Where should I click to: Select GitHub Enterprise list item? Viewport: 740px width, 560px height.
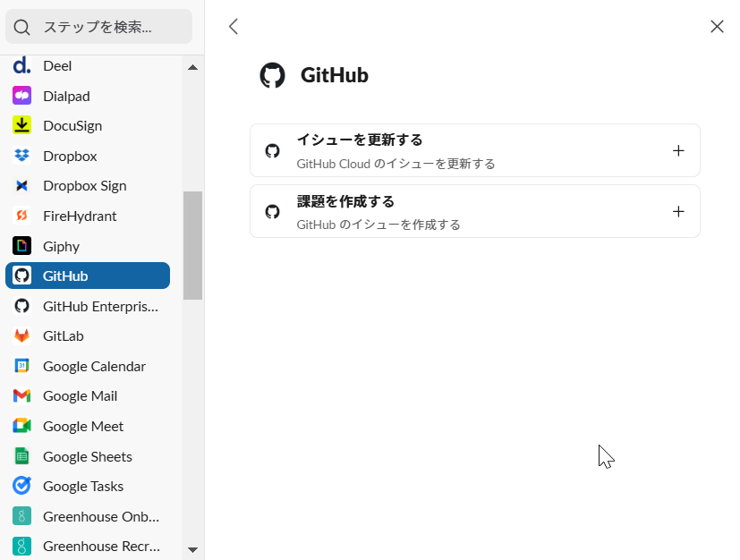(100, 306)
